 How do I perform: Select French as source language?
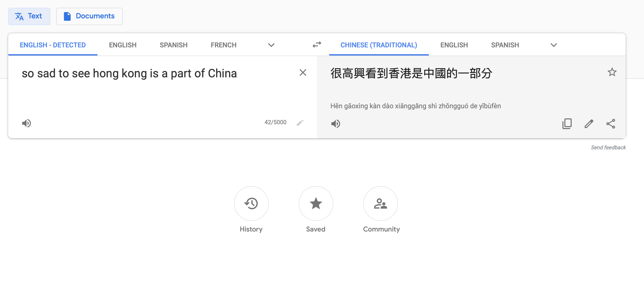coord(223,45)
